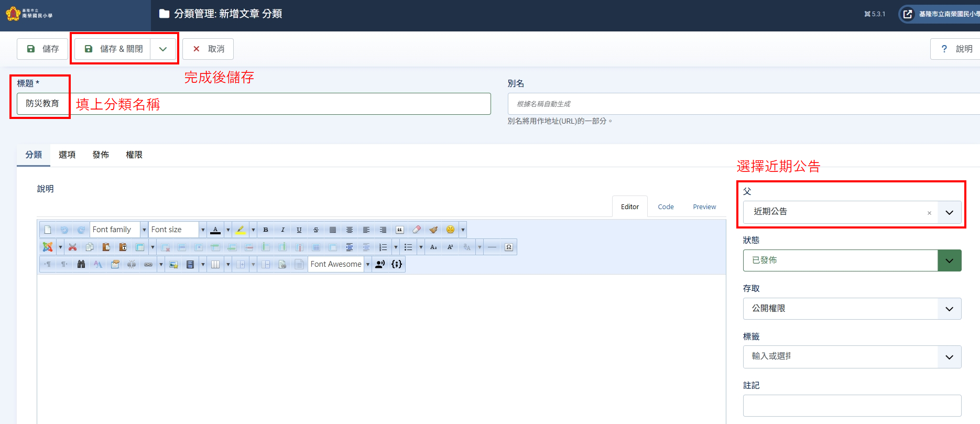Open the Font family dropdown
Screen dimensions: 980x424
click(x=119, y=230)
